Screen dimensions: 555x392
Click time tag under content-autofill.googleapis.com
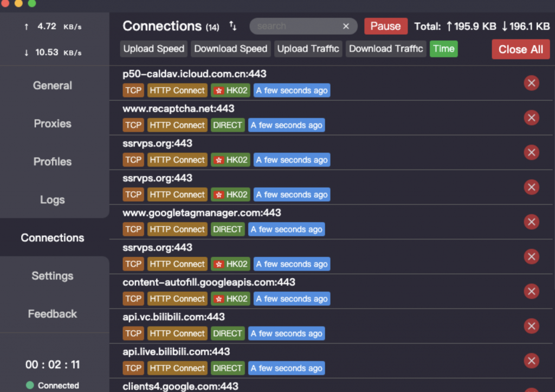tap(292, 299)
